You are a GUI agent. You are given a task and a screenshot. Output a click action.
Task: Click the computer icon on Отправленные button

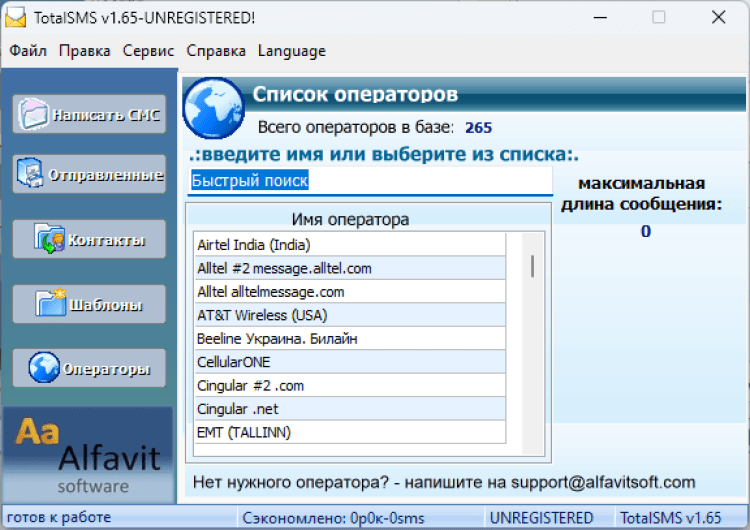pos(30,173)
